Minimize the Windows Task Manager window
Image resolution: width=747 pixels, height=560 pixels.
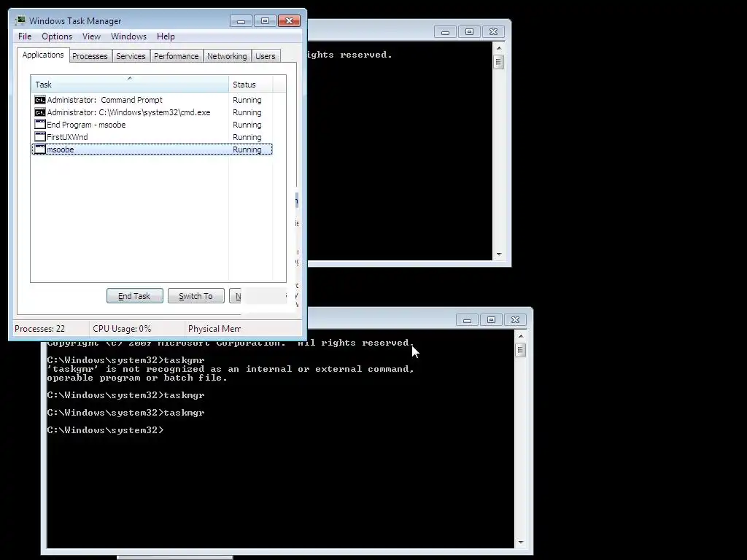[x=241, y=21]
